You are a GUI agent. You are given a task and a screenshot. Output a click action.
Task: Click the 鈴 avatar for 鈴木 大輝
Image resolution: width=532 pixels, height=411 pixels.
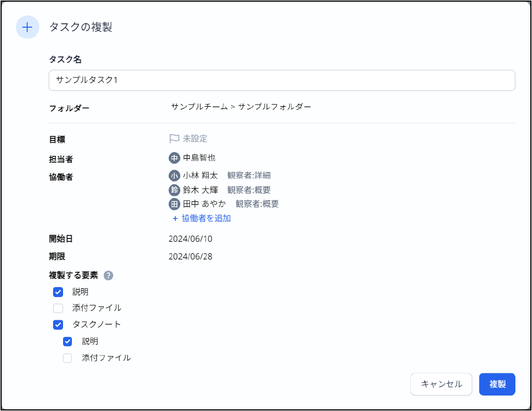(x=174, y=190)
